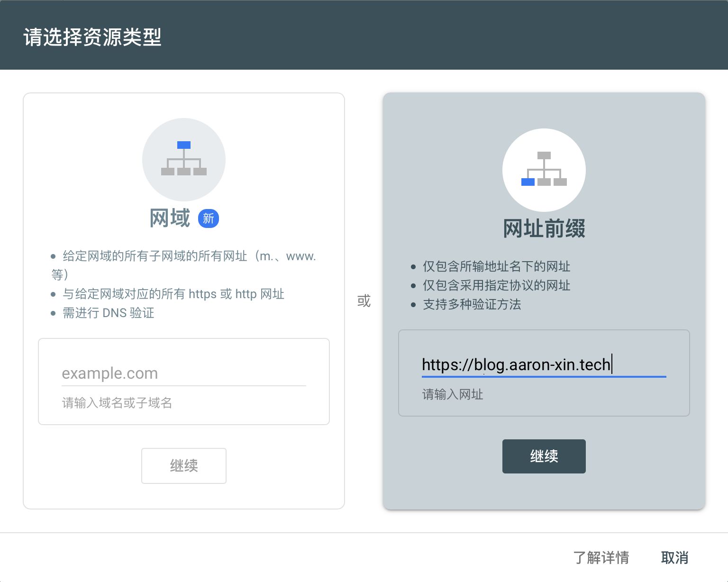
Task: Open the 了解详情 link
Action: click(x=601, y=558)
